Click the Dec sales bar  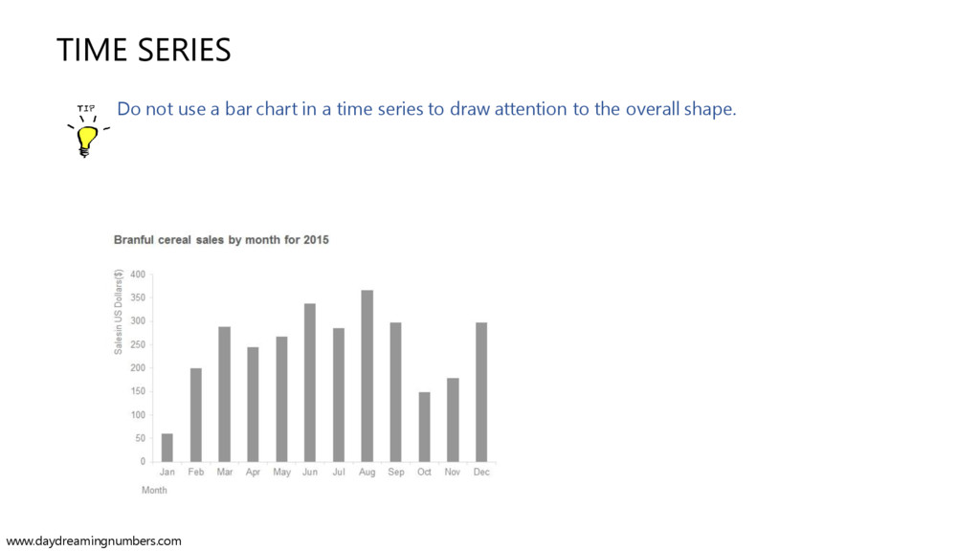click(x=481, y=392)
